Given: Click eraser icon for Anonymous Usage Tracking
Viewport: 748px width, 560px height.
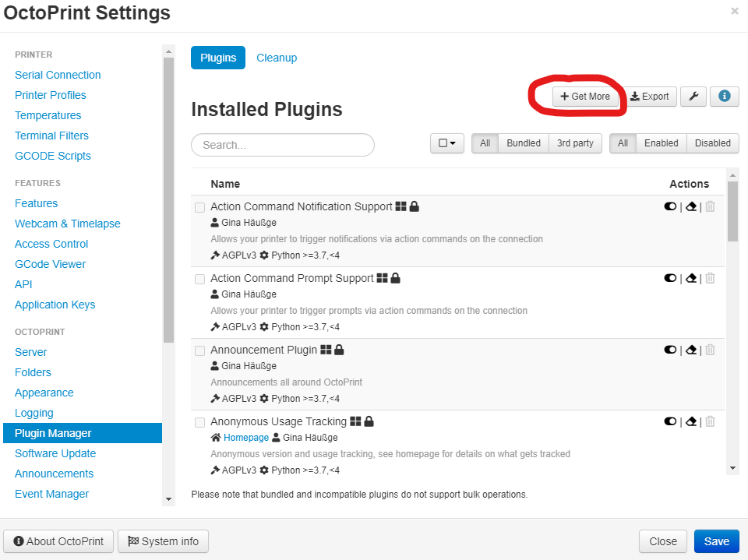Looking at the screenshot, I should point(690,421).
